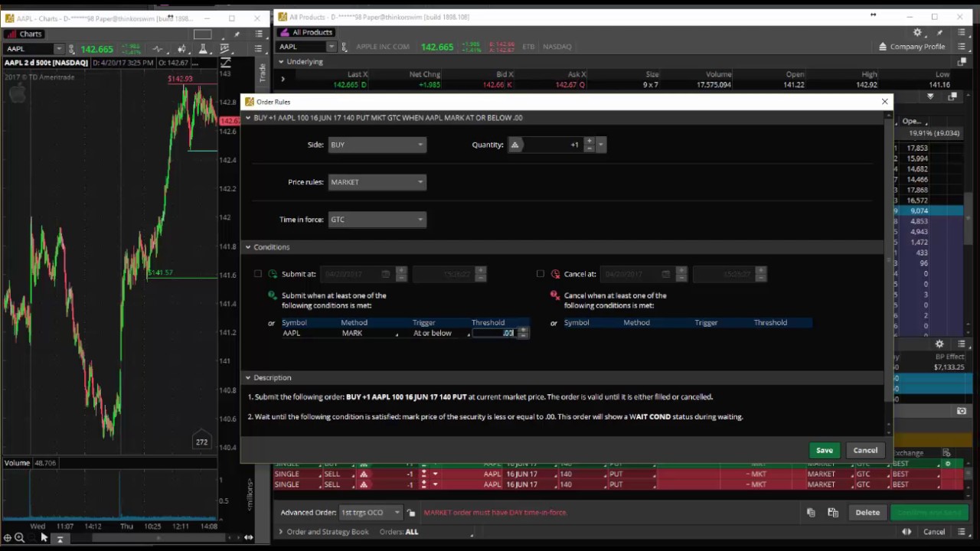This screenshot has width=980, height=551.
Task: Open the chart symbol AAPL dropdown
Action: click(58, 49)
